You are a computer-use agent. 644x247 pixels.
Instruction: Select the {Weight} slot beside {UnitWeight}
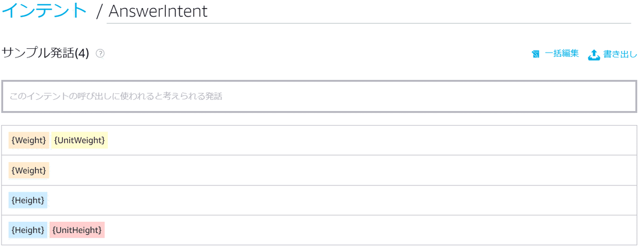(x=29, y=140)
